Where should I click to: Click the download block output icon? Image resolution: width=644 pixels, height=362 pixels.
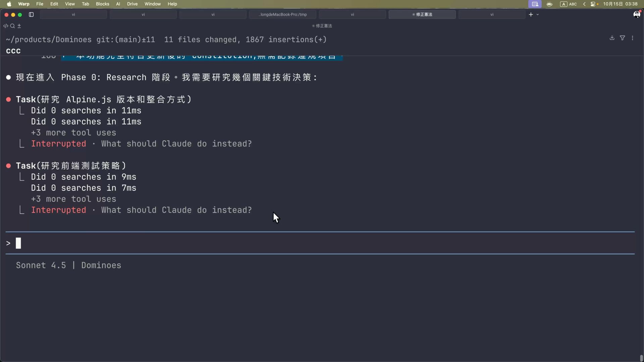[612, 38]
